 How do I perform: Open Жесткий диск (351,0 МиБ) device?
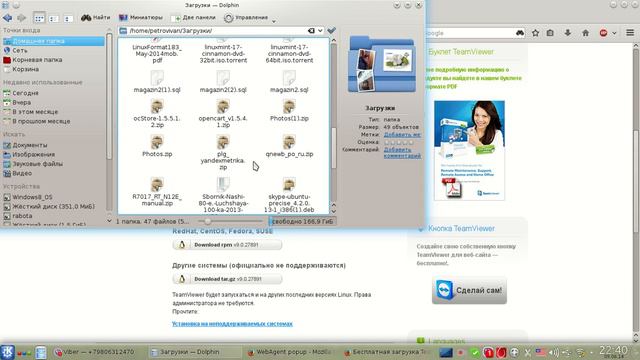[53, 206]
